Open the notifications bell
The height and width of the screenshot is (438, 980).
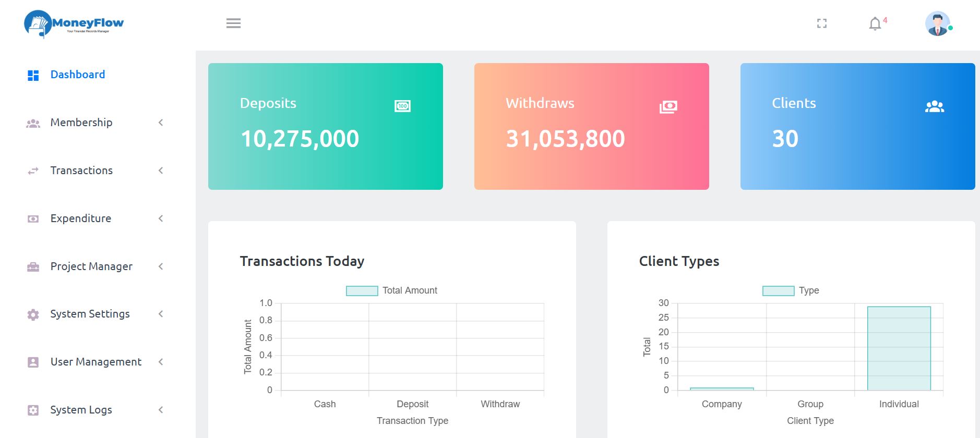coord(875,24)
